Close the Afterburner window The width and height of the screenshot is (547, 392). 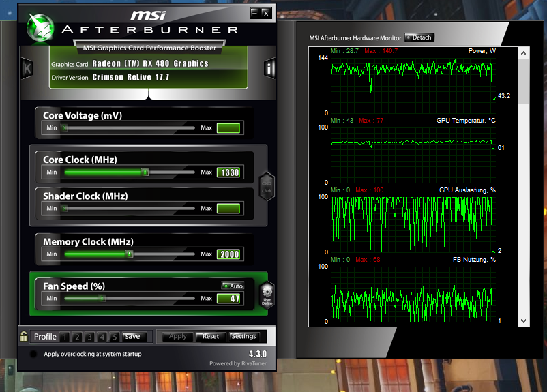coord(266,13)
